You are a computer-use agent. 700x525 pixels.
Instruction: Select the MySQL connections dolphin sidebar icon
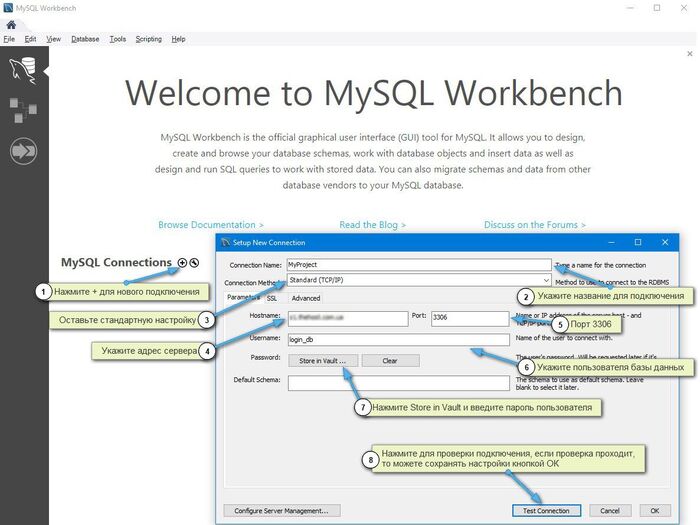pos(23,71)
